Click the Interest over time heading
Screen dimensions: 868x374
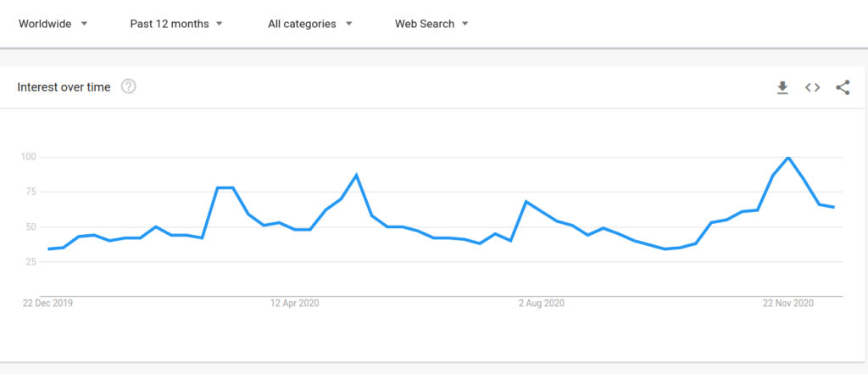64,87
